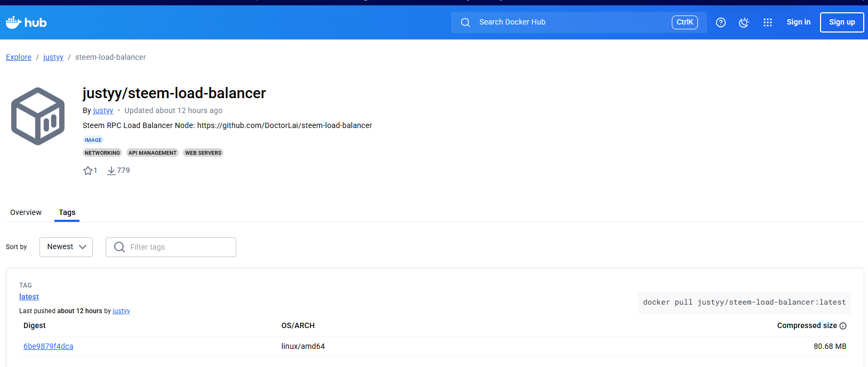Click the repository cube image icon
868x367 pixels.
point(38,116)
